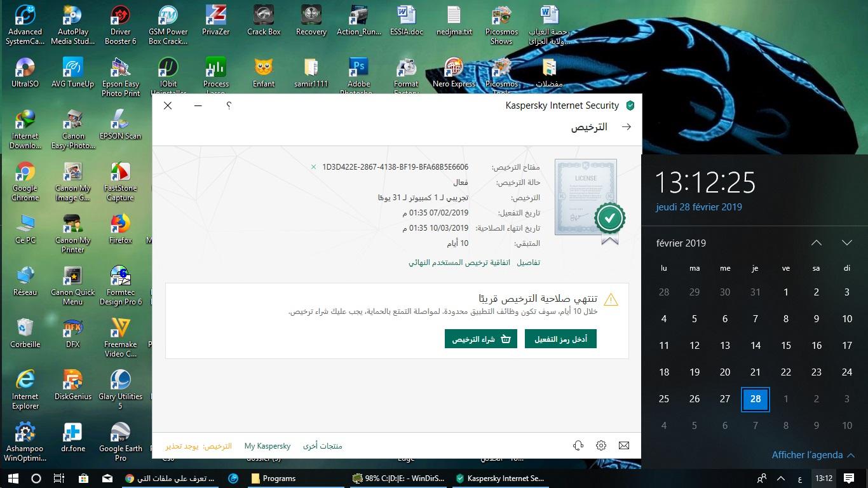Open ESSIA.doc desktop file
This screenshot has height=488, width=868.
[x=407, y=21]
